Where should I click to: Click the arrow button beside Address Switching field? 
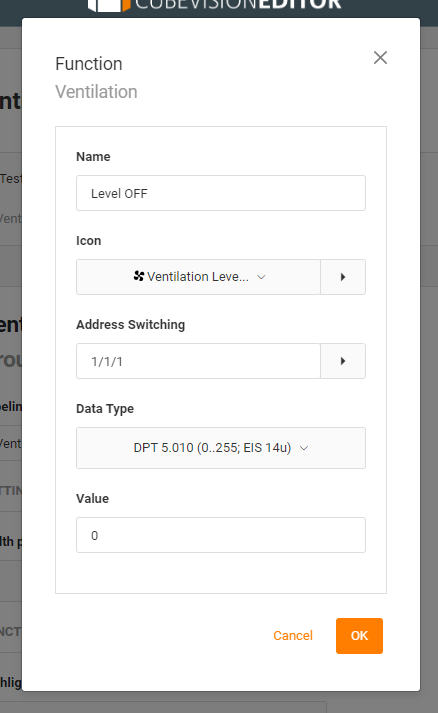343,361
